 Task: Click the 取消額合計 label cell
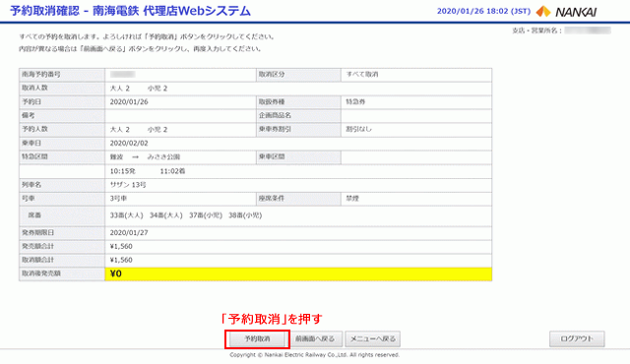point(62,260)
